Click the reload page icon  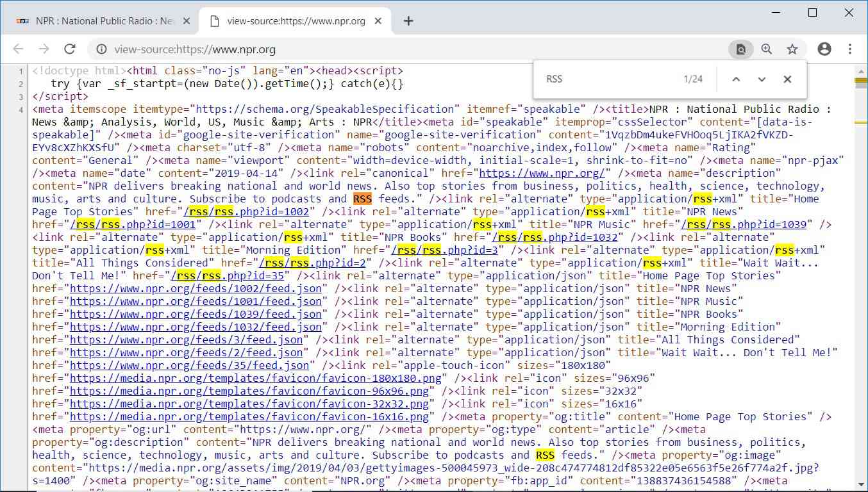click(70, 49)
